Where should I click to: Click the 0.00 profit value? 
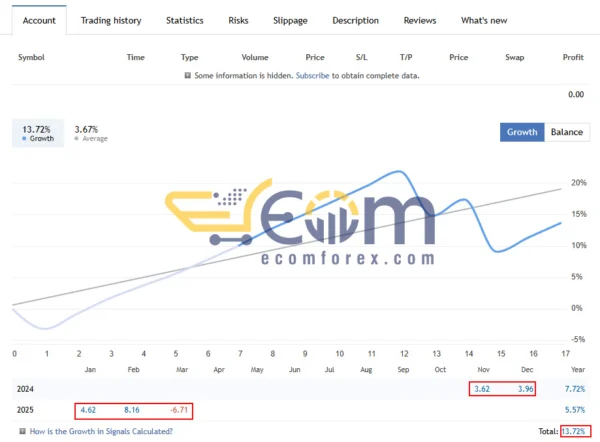(x=576, y=95)
